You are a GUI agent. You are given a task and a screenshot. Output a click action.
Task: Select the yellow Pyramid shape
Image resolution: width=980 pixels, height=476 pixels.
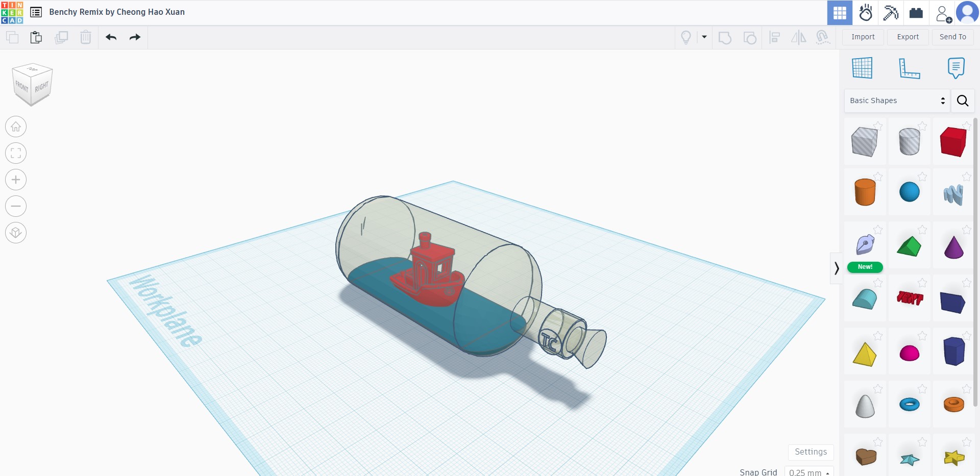[864, 354]
